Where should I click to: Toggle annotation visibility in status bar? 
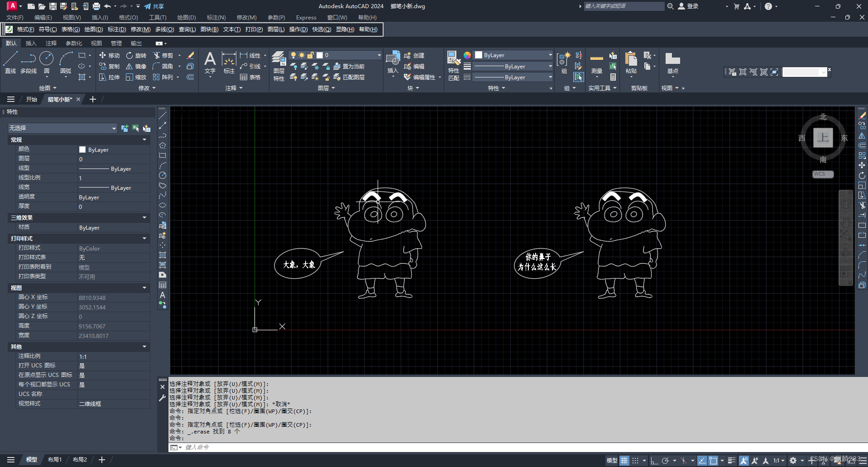(743, 460)
